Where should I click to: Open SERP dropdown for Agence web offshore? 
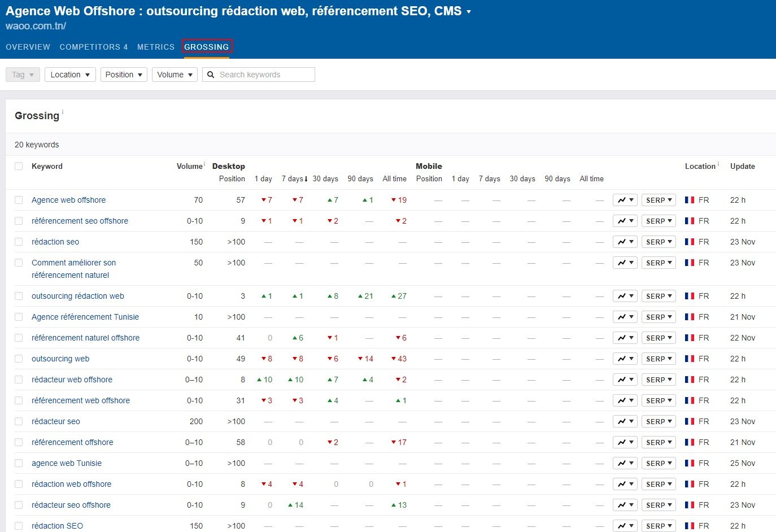pos(659,200)
